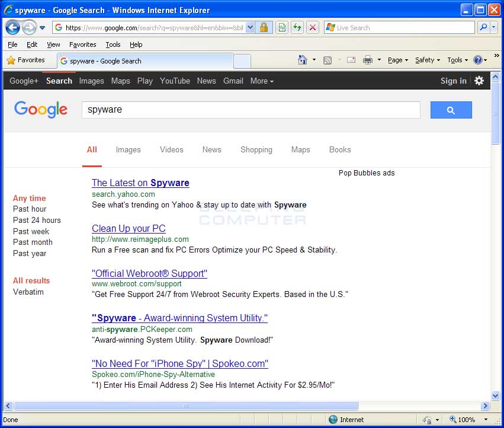Open the Tools command bar dropdown
Screen dimensions: 504x428
tap(457, 60)
